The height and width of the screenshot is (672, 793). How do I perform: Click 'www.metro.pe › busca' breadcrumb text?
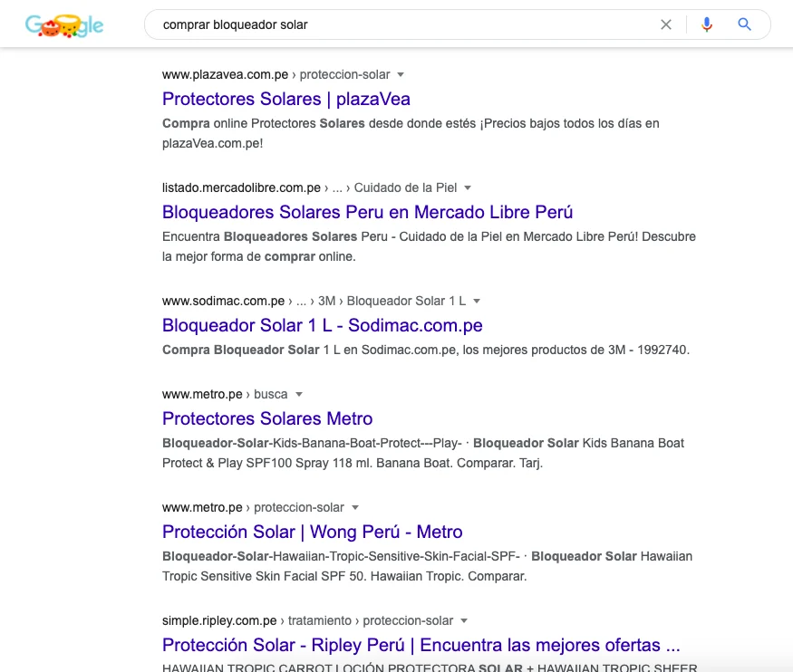click(x=225, y=394)
